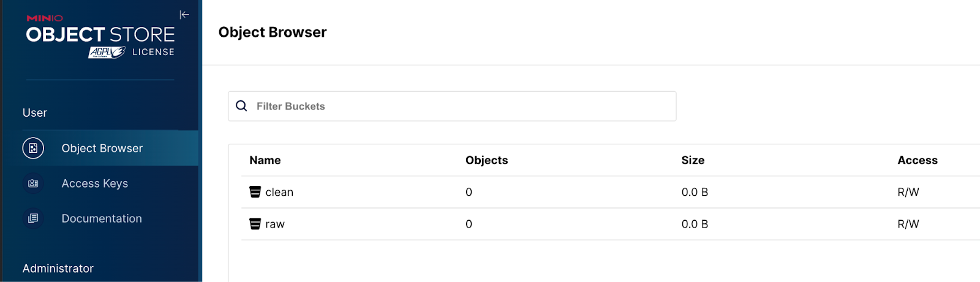Click the Documentation sidebar icon
The width and height of the screenshot is (980, 282).
[33, 218]
